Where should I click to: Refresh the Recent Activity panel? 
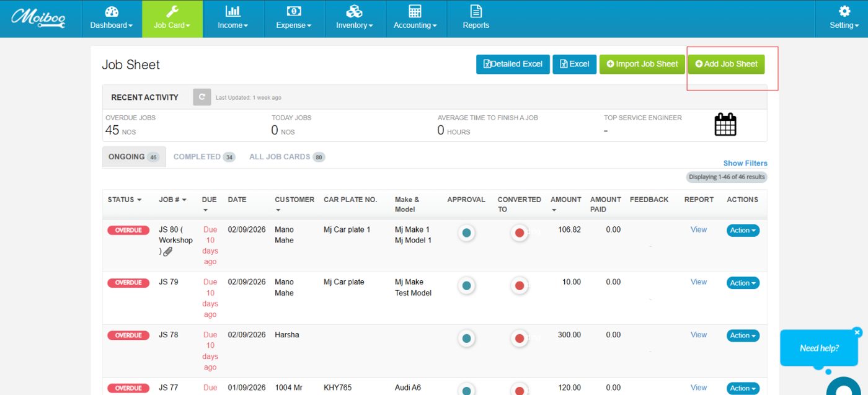coord(202,97)
